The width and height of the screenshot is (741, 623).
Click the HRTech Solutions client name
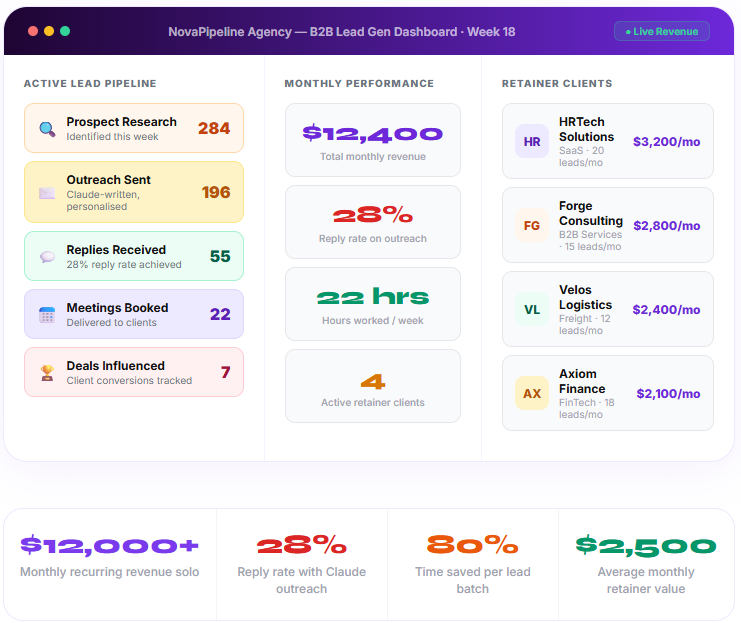tap(586, 129)
